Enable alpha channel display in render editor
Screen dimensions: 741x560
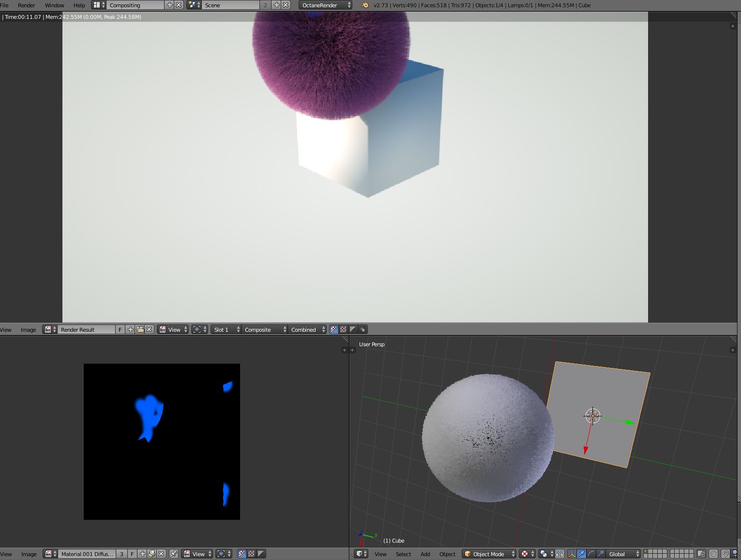353,329
